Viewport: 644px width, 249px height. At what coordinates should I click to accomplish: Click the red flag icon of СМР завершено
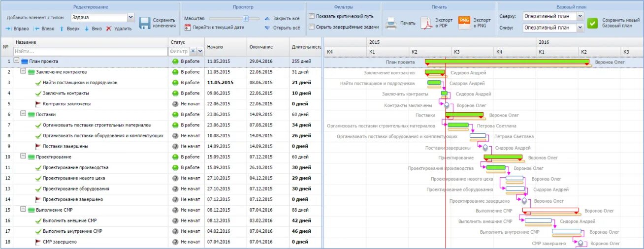38,242
